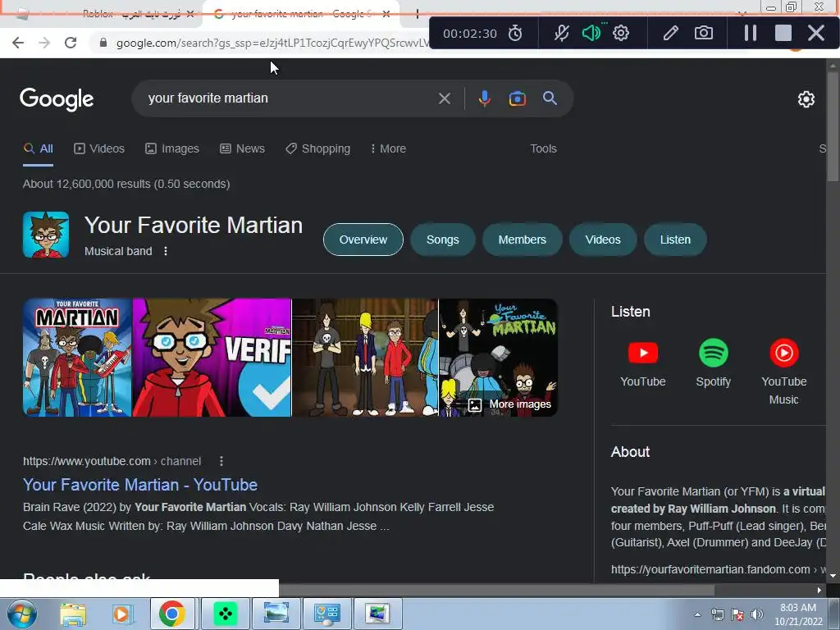Open the band group poster image

tap(77, 358)
